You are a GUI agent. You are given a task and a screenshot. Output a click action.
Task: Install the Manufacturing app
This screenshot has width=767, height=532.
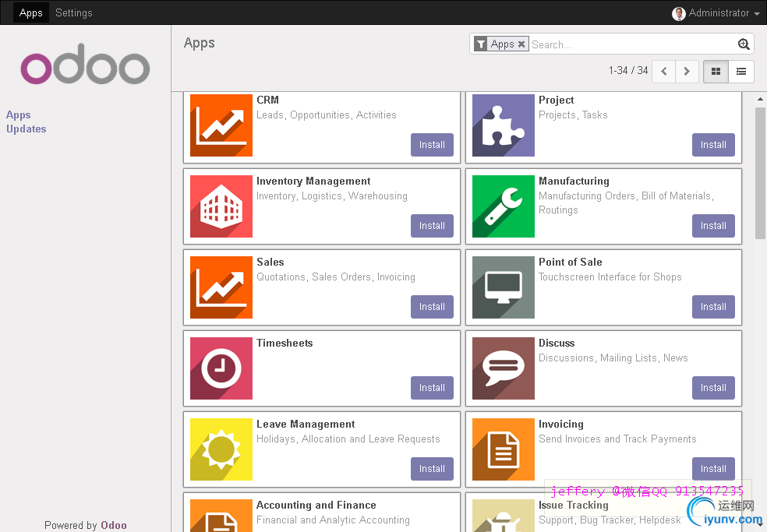click(713, 226)
